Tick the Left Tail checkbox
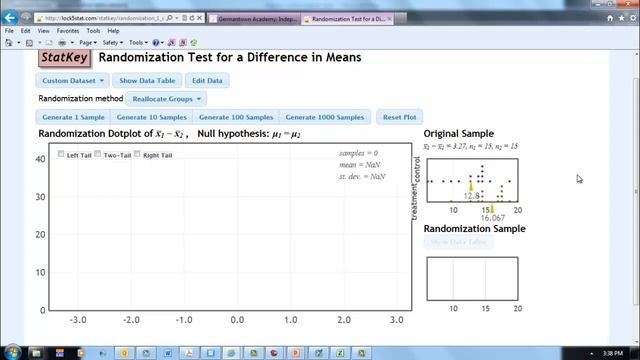The width and height of the screenshot is (640, 360). pos(61,154)
